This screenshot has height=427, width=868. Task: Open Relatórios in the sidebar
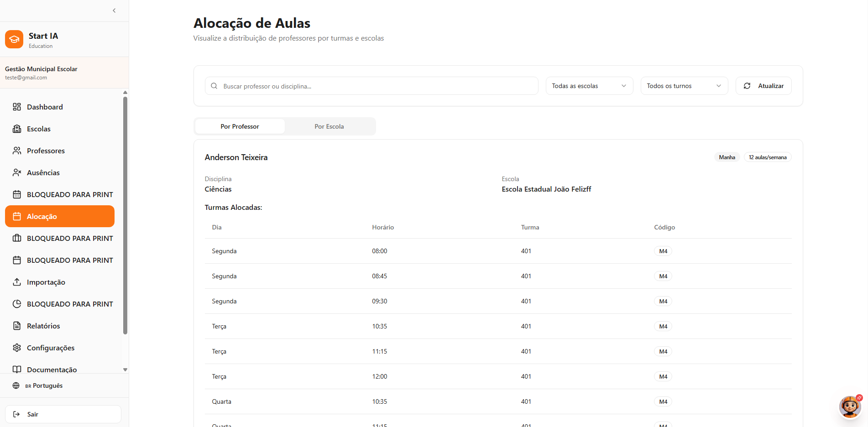click(60, 326)
